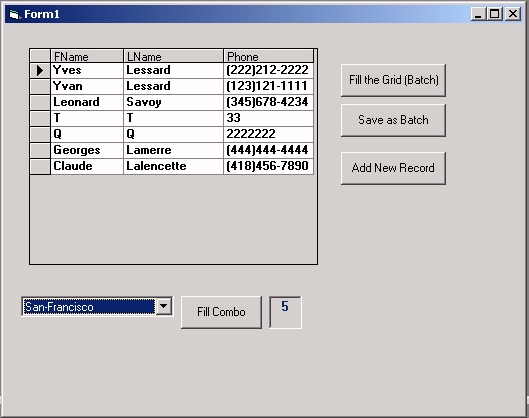Viewport: 529px width, 418px height.
Task: Open the San-Francisco combo dropdown arrow
Action: 164,306
